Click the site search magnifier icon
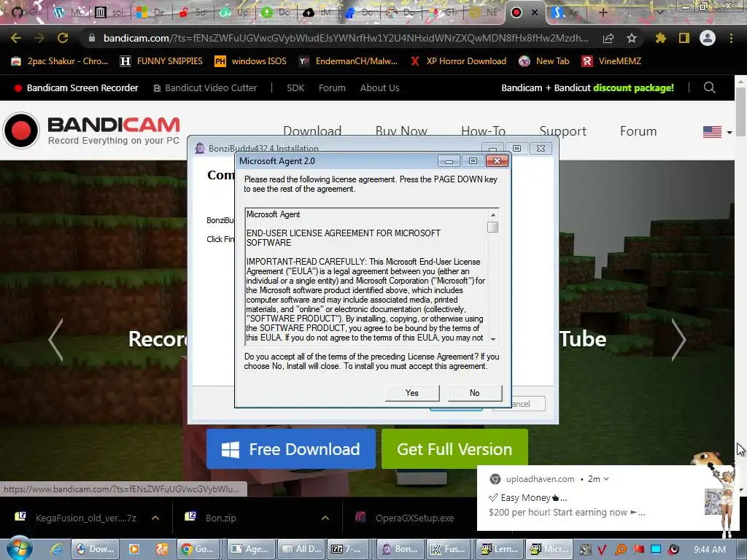The image size is (747, 560). [709, 87]
